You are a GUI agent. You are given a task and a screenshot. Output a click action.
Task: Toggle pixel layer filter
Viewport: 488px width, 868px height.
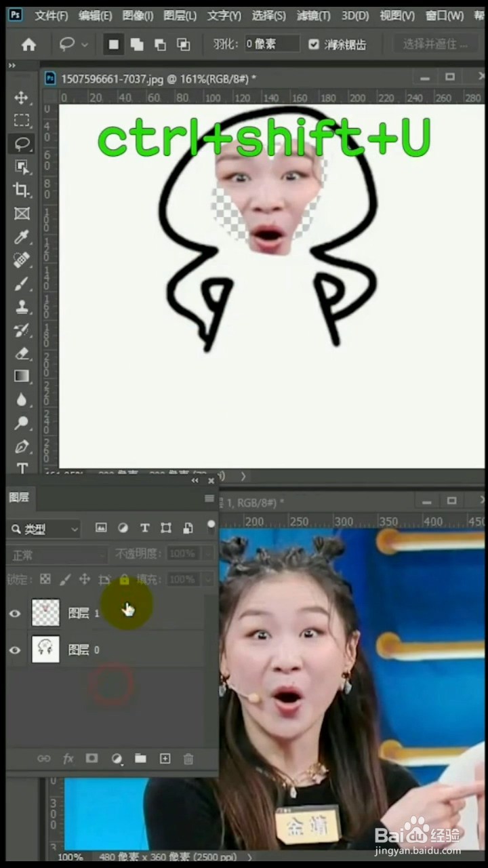click(101, 528)
